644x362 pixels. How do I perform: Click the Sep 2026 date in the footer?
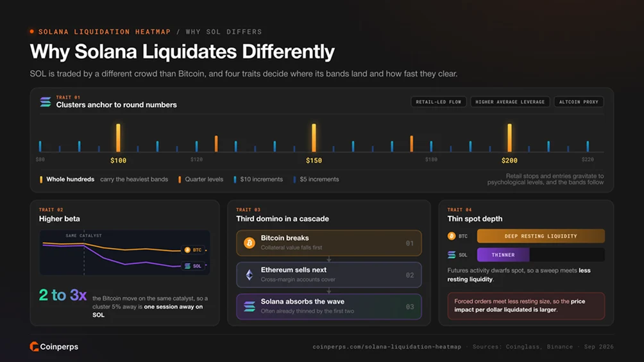[x=599, y=347]
